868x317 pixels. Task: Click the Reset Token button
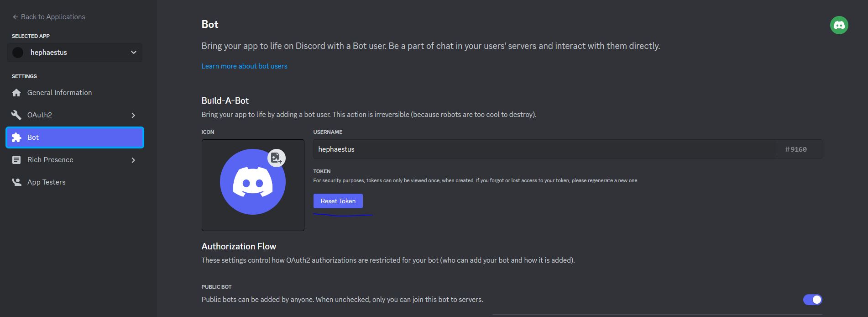coord(338,201)
